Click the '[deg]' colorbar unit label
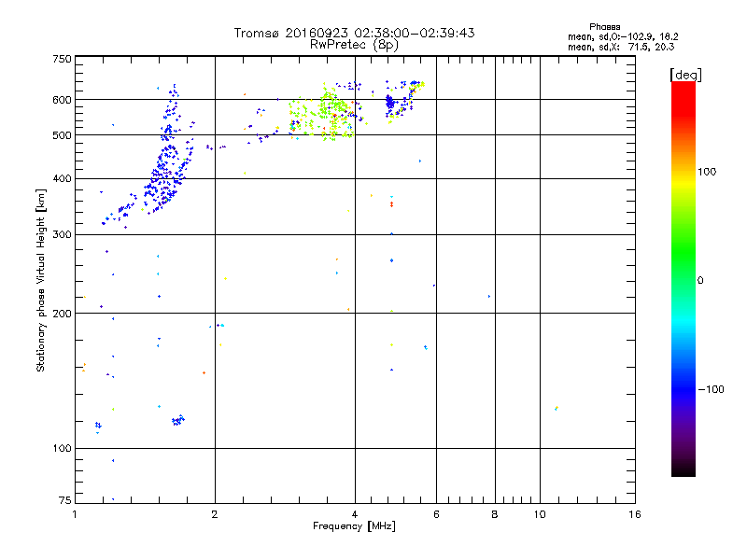The height and width of the screenshot is (560, 747). [685, 75]
